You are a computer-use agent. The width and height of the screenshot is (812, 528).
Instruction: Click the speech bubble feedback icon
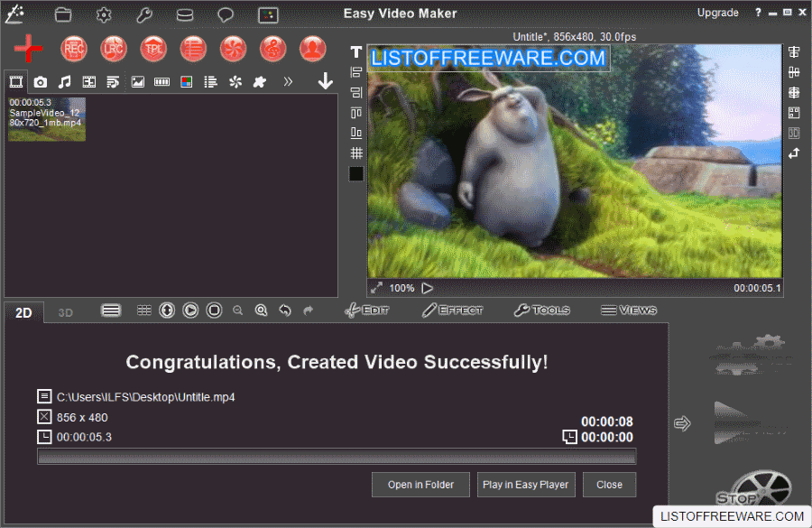point(226,14)
